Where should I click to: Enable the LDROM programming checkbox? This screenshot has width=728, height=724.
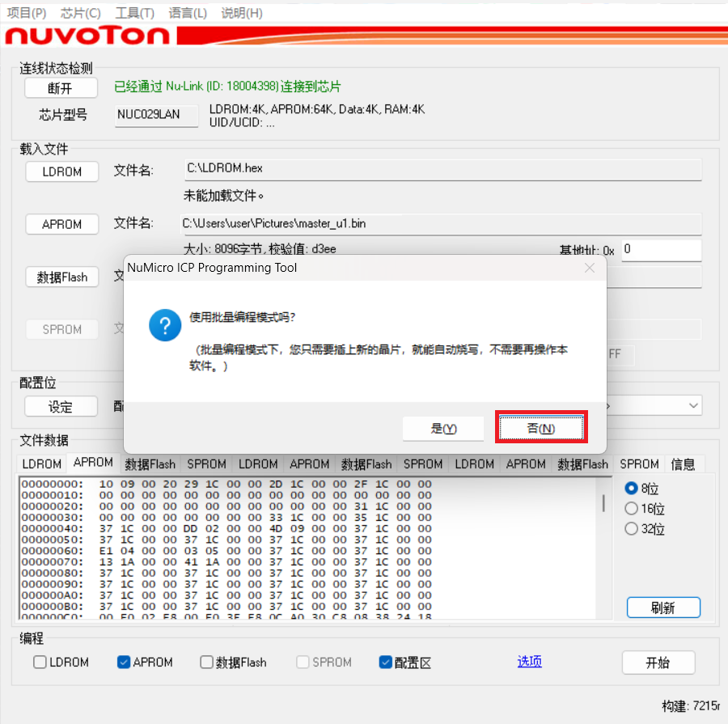pos(40,663)
